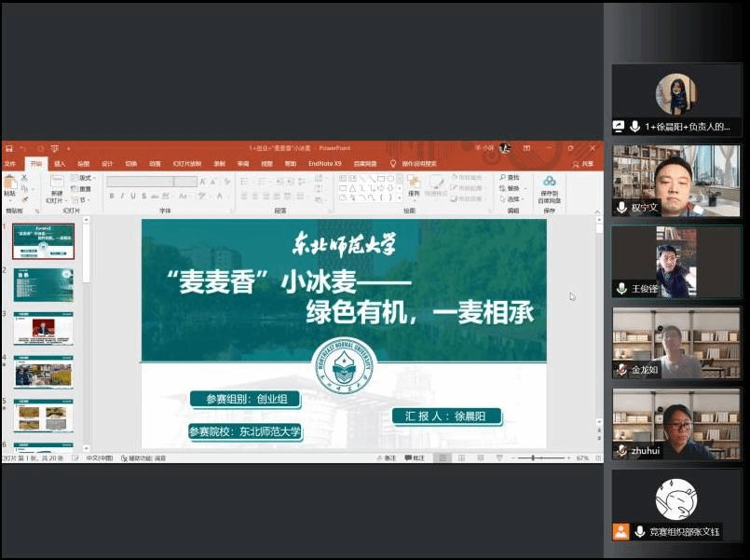Switch to the Baidu Netdisk (百度网盘) tab
Viewport: 750px width, 560px height.
[x=365, y=164]
